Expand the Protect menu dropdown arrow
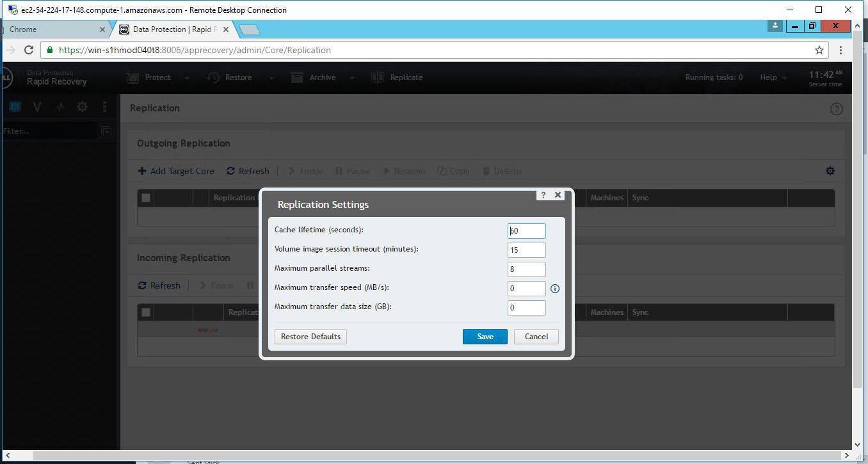The width and height of the screenshot is (868, 464). [x=187, y=78]
